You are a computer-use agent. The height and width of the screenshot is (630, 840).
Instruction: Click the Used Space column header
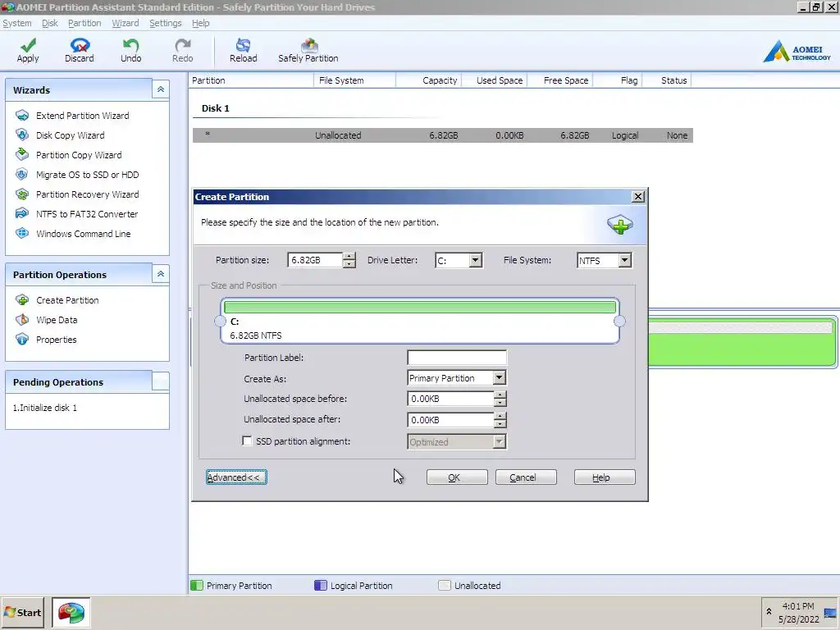click(500, 80)
